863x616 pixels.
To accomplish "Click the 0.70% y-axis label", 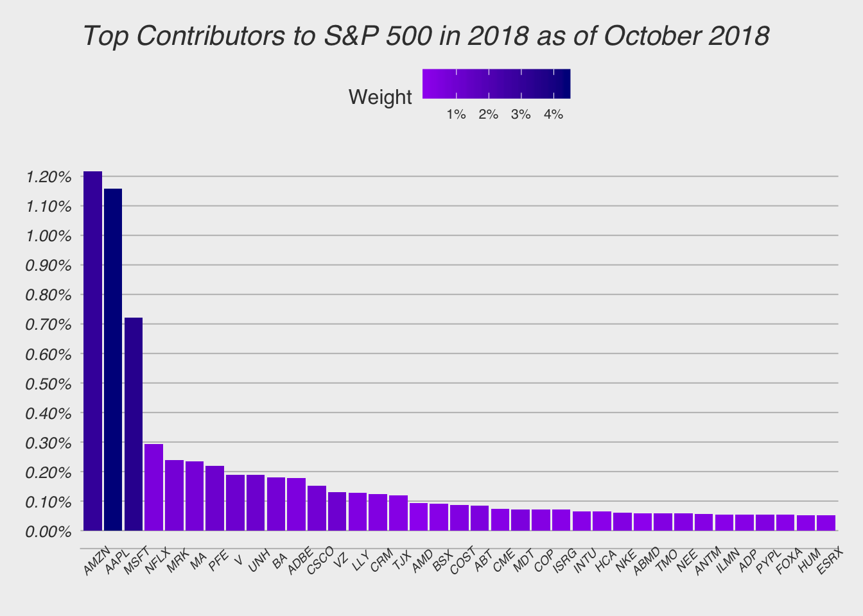I will click(x=48, y=325).
